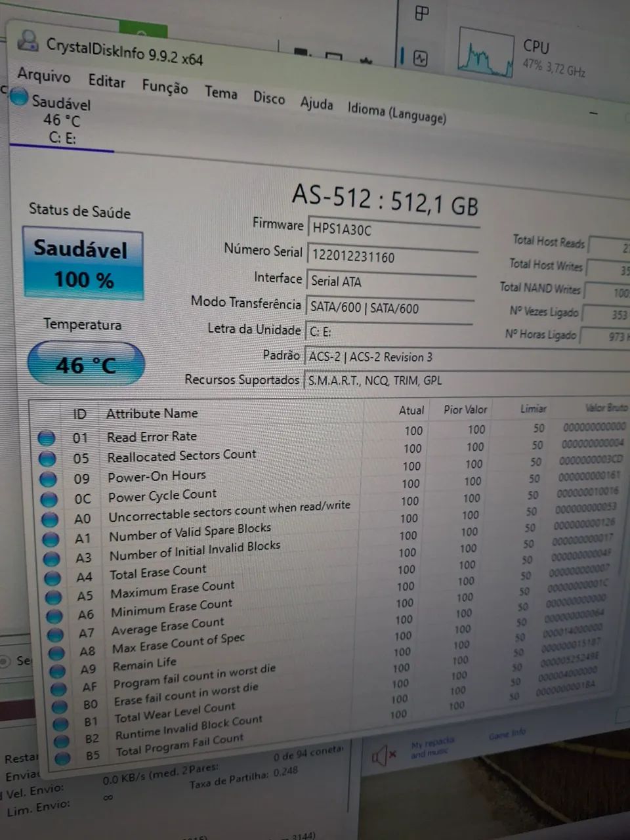The width and height of the screenshot is (630, 840).
Task: Click the Total NAND Writes value box
Action: [x=607, y=292]
